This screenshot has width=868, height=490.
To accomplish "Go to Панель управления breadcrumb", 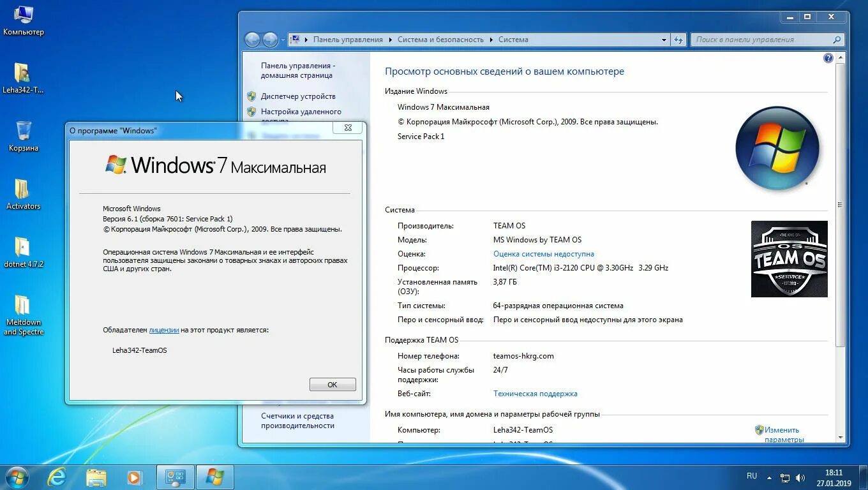I will tap(348, 40).
